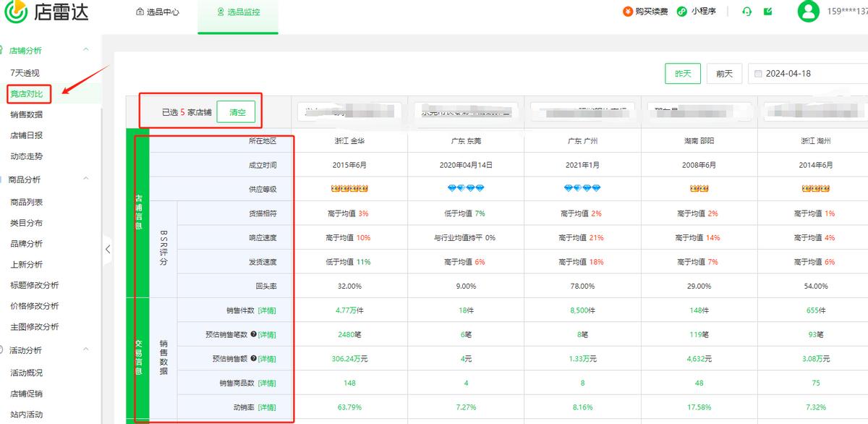Screen dimensions: 868x424
Task: Click the customer service headset icon
Action: coord(746,12)
